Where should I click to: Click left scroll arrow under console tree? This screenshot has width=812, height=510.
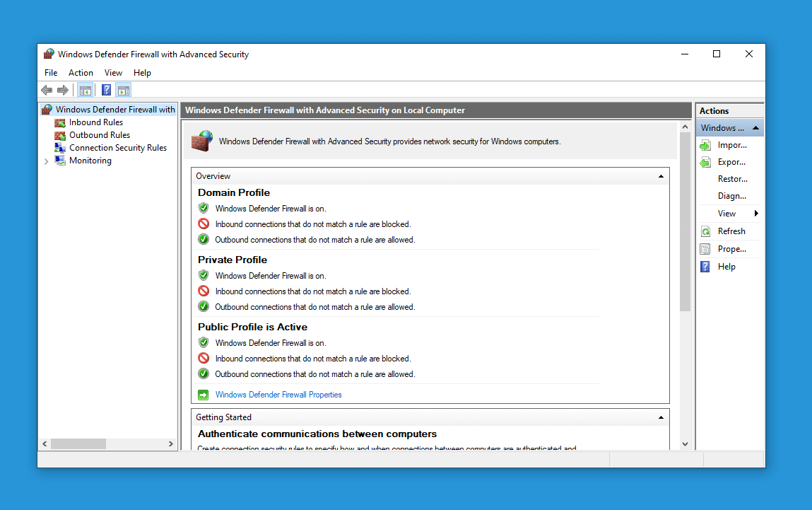coord(45,444)
